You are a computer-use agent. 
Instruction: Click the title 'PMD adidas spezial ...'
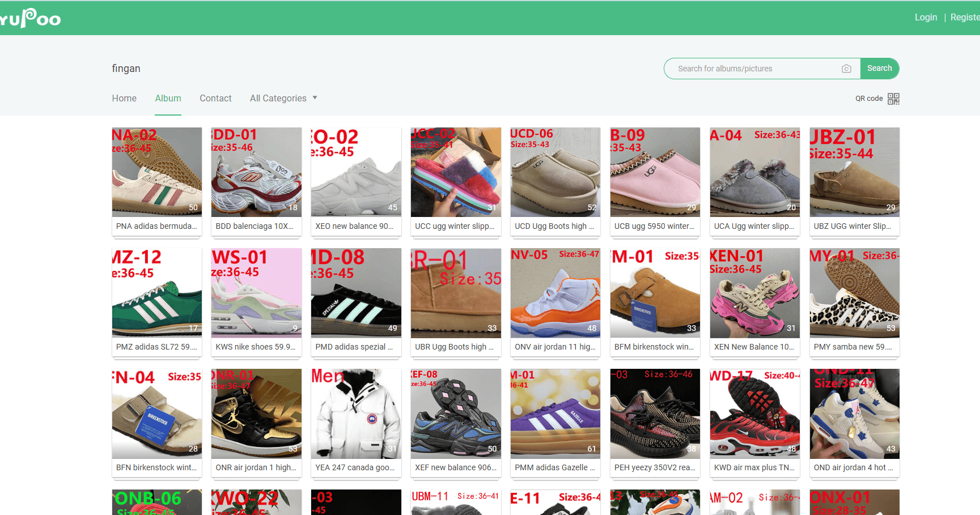[x=354, y=347]
